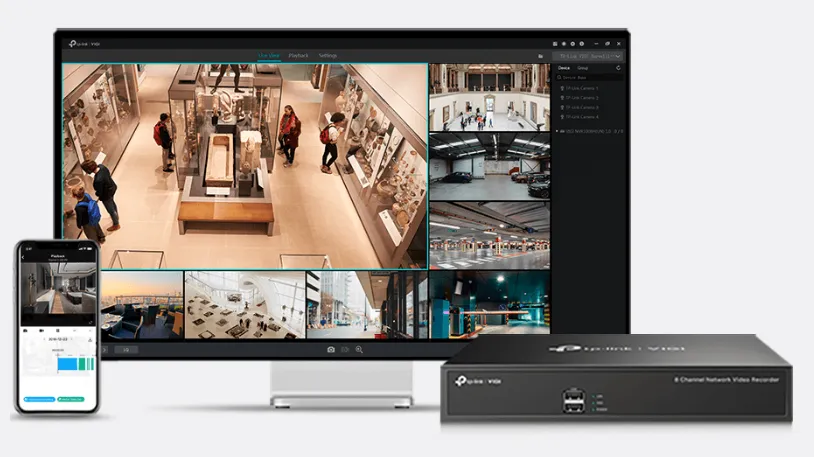This screenshot has width=814, height=457.
Task: Click the blue timeline bar on phone
Action: (68, 364)
